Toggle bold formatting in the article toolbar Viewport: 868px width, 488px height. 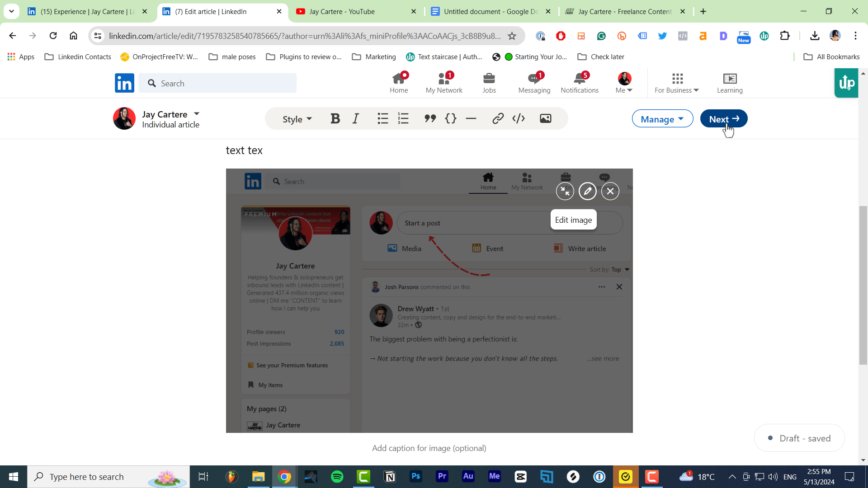pyautogui.click(x=335, y=118)
